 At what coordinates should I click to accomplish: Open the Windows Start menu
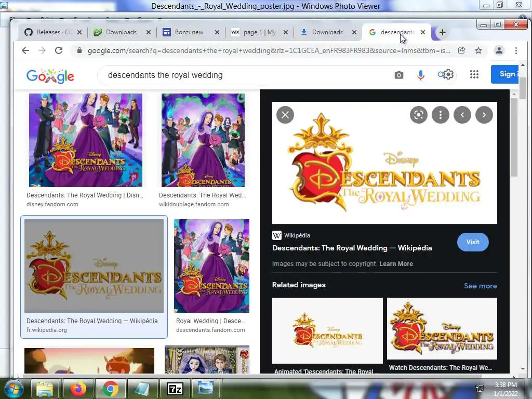[12, 389]
